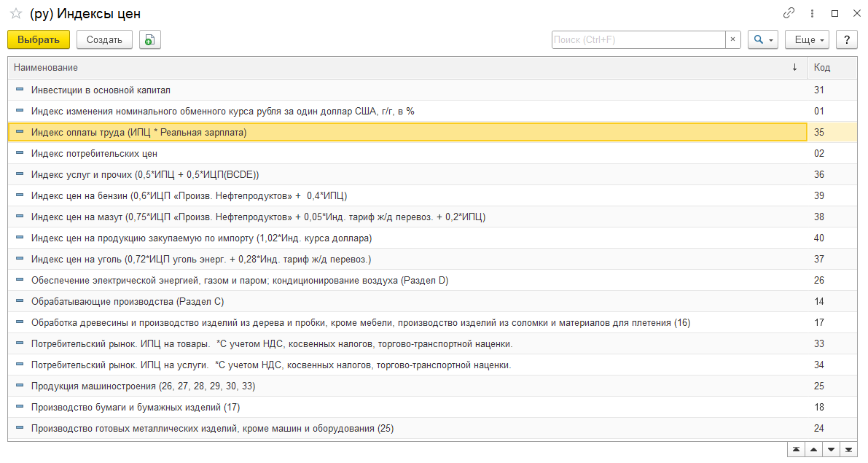Click the copy link icon in title bar
Viewport: 868px width, 463px height.
[789, 13]
